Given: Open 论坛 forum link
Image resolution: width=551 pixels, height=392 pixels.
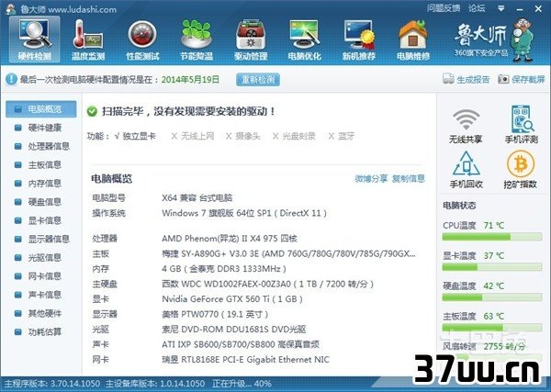Looking at the screenshot, I should point(477,8).
